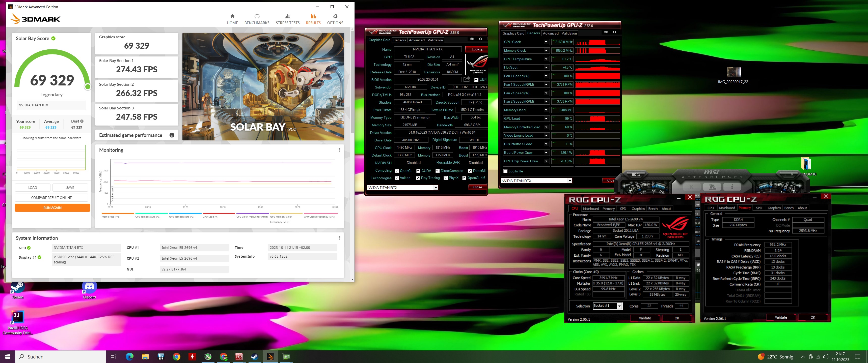The height and width of the screenshot is (363, 868).
Task: Switch to Advanced tab in left GPU-Z window
Action: click(417, 40)
